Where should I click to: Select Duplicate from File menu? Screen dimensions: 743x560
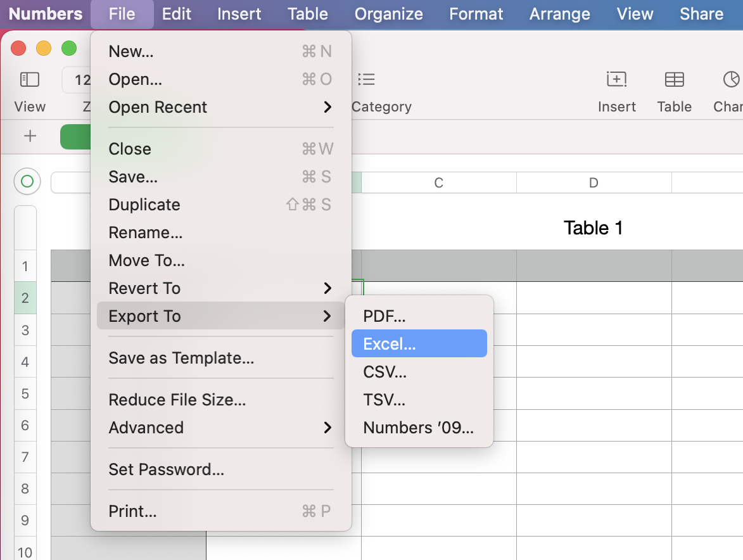tap(221, 205)
